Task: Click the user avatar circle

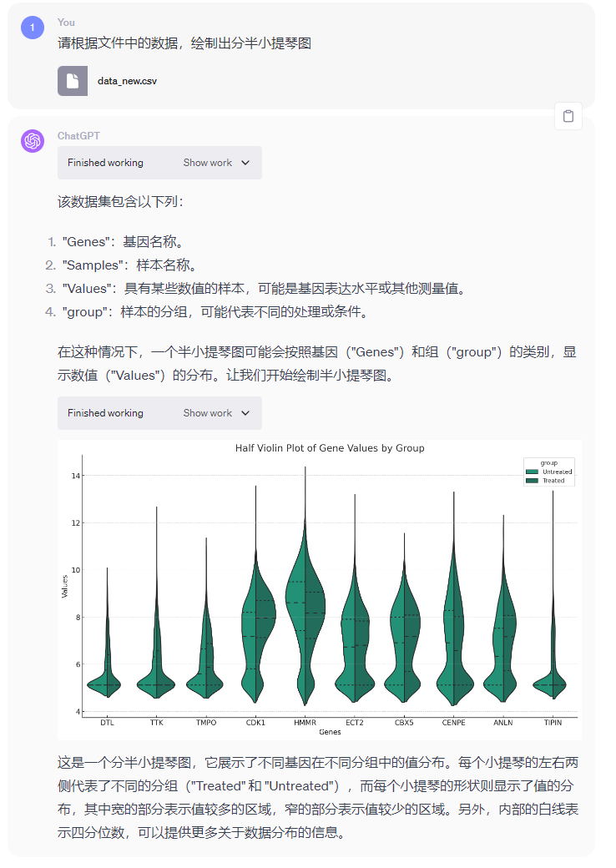Action: point(33,27)
